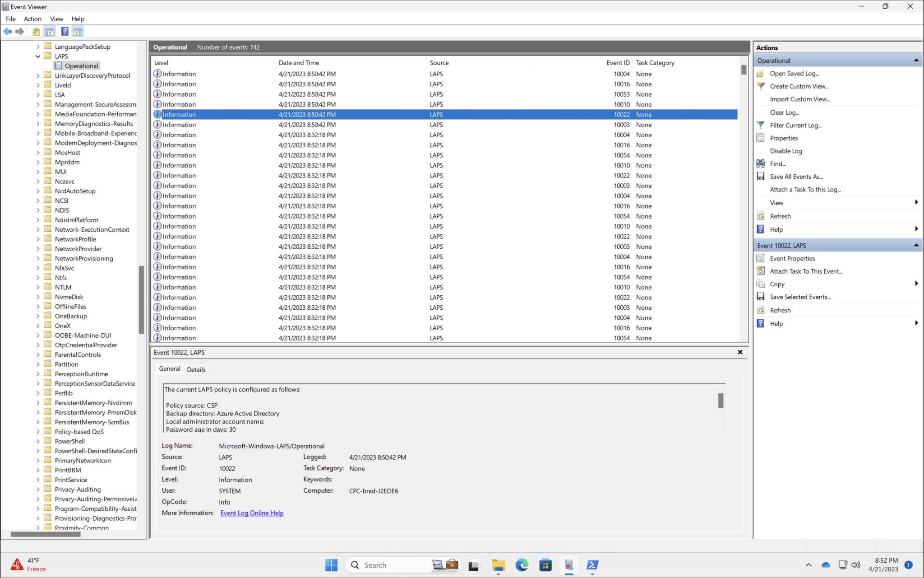Screen dimensions: 924x578
Task: Open the View submenu in Actions
Action: (x=838, y=203)
